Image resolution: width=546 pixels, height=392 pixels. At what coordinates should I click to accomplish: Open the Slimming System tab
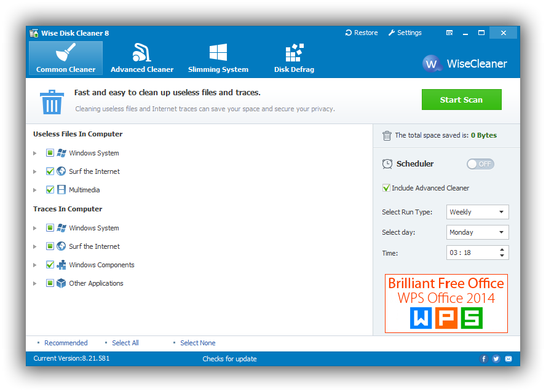[218, 58]
